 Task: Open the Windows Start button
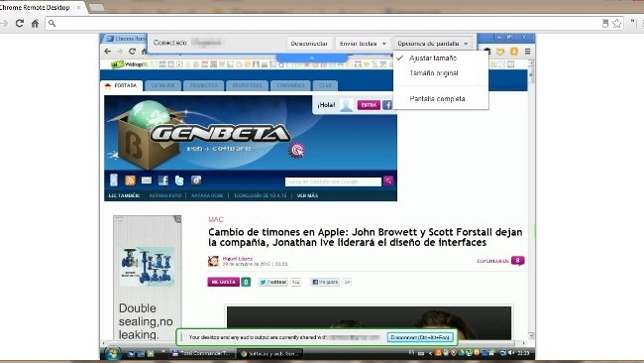(x=112, y=353)
